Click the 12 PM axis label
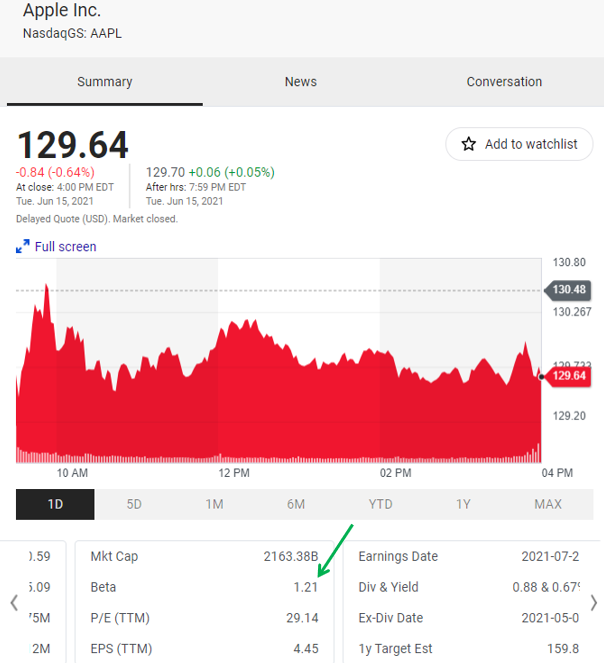The width and height of the screenshot is (604, 663). point(234,473)
